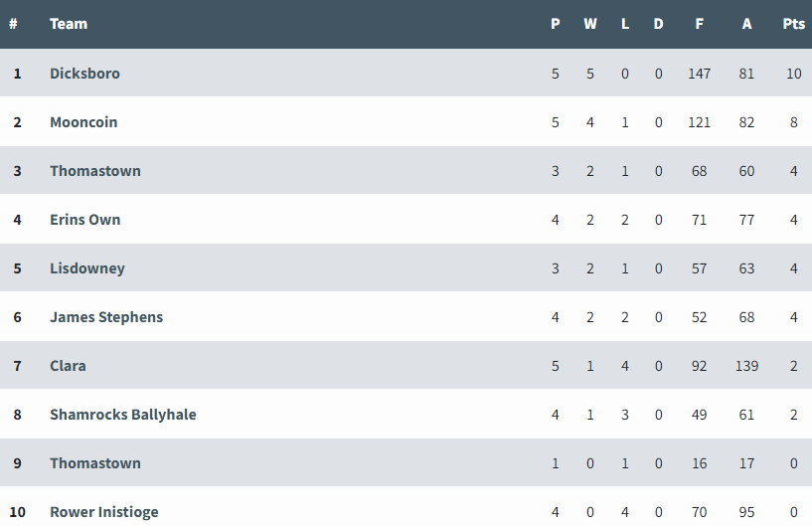This screenshot has width=812, height=526.
Task: Select the L losses column header
Action: [625, 24]
